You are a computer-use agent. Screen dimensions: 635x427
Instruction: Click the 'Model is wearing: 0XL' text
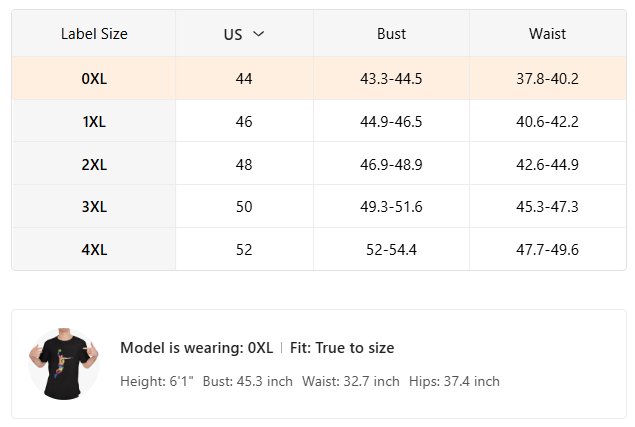[x=196, y=348]
